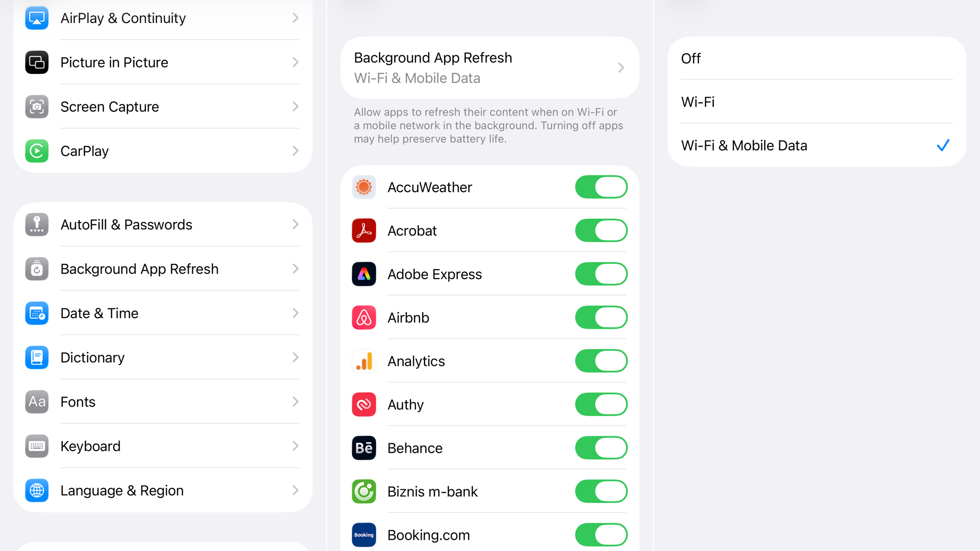Click the chevron beside Keyboard
Screen dimensions: 980x551
295,446
